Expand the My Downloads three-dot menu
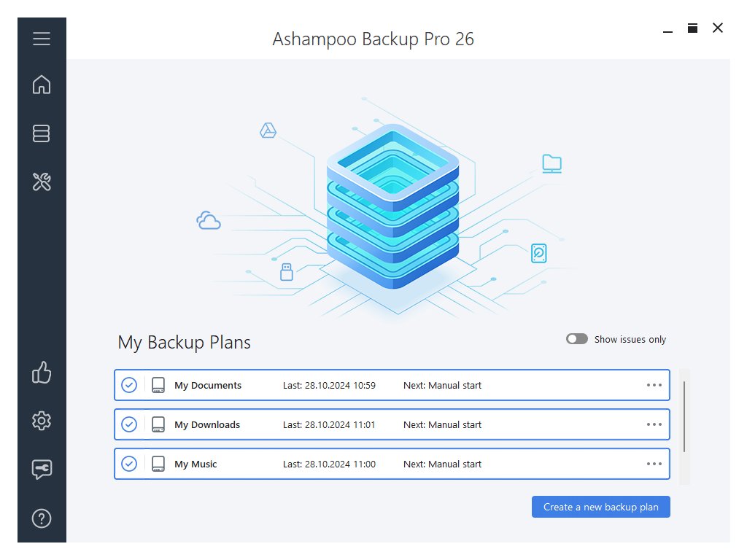Image resolution: width=747 pixels, height=560 pixels. [654, 424]
